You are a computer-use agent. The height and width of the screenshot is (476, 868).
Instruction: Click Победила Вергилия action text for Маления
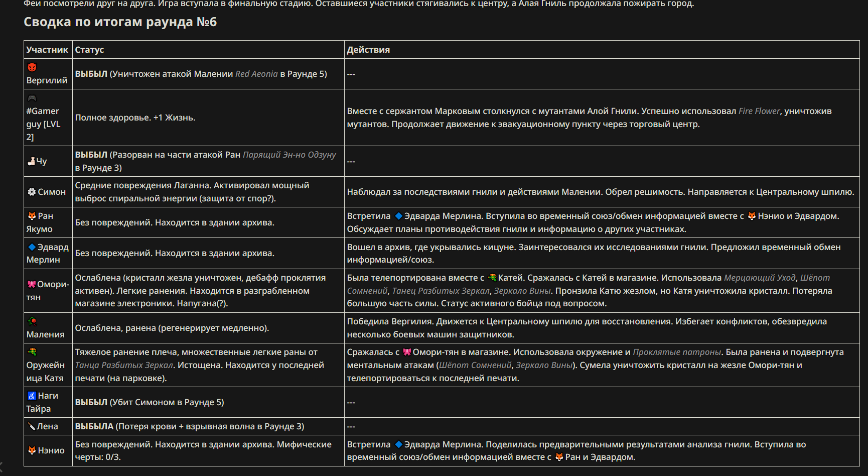(587, 328)
